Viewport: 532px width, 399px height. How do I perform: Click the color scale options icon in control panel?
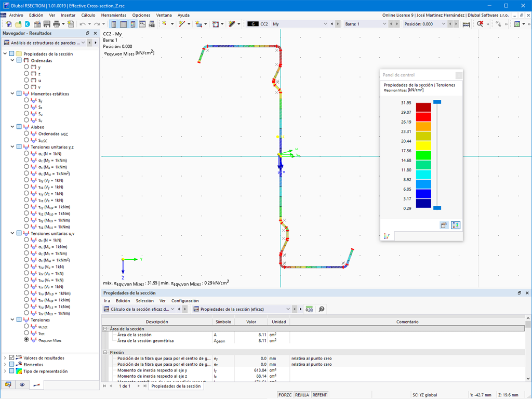tap(456, 225)
